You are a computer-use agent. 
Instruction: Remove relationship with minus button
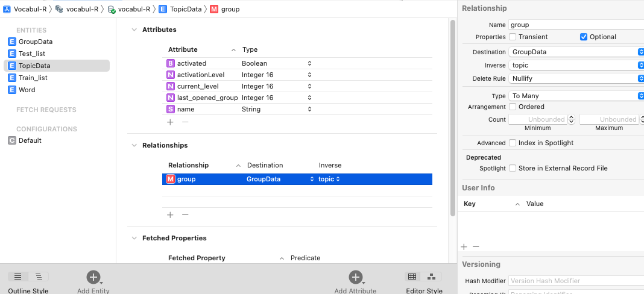(185, 214)
